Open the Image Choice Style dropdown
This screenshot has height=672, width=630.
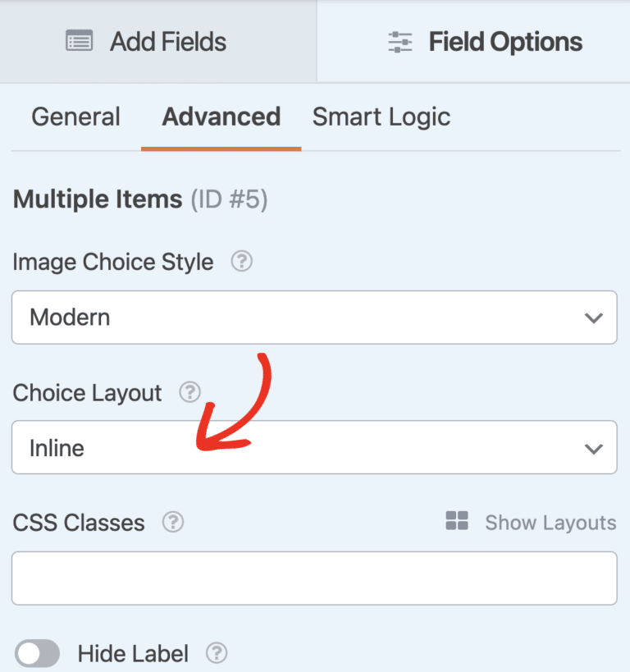pyautogui.click(x=314, y=317)
